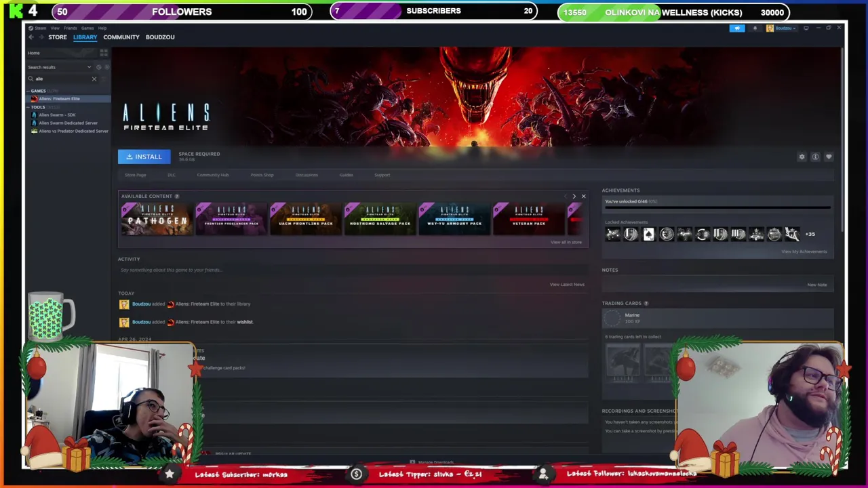
Task: Open the Friends menu
Action: [x=70, y=28]
